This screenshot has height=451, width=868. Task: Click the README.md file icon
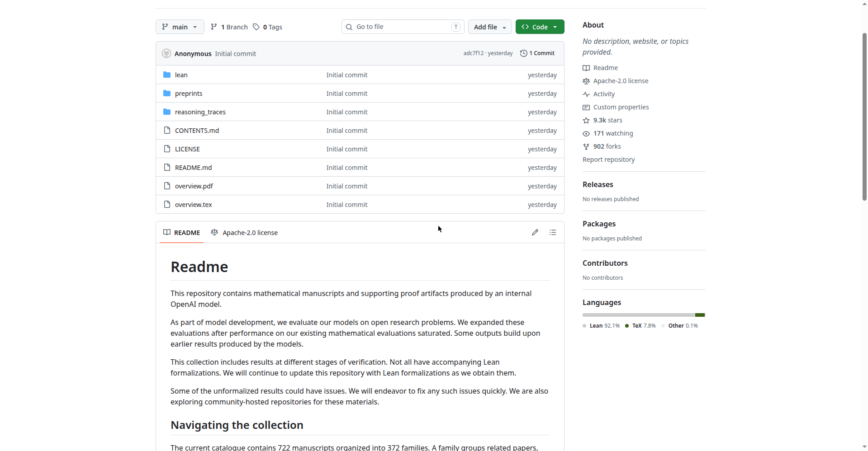click(167, 167)
